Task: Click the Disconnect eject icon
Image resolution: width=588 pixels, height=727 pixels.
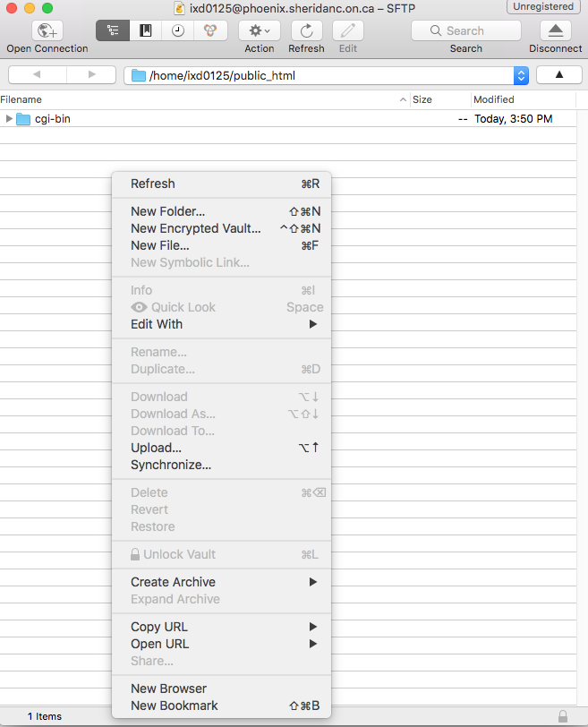Action: (x=555, y=30)
